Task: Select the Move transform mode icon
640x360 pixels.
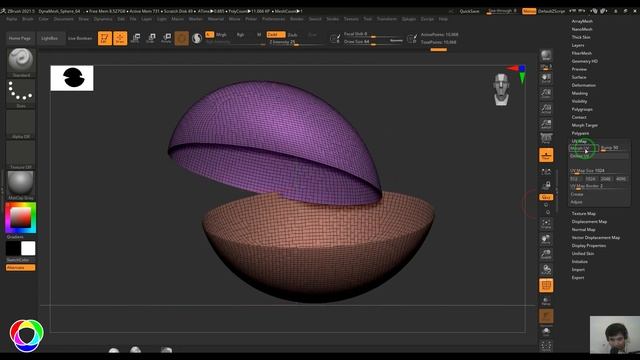Action: click(136, 38)
